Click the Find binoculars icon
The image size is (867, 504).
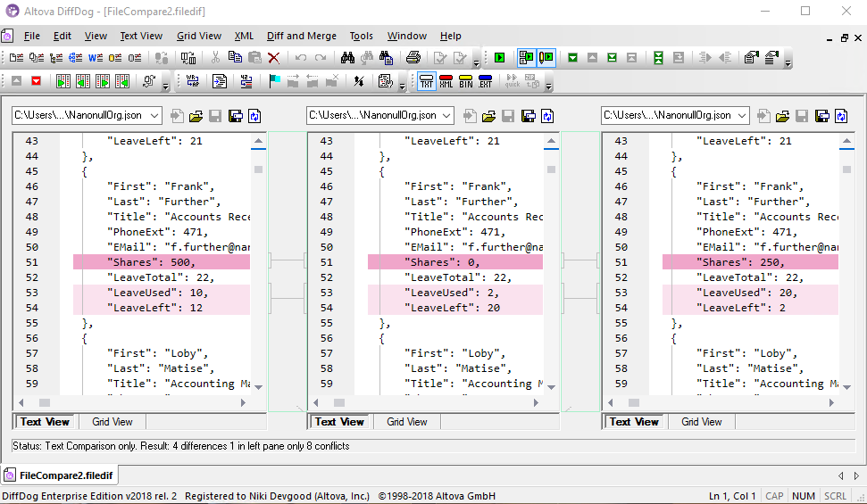coord(348,58)
